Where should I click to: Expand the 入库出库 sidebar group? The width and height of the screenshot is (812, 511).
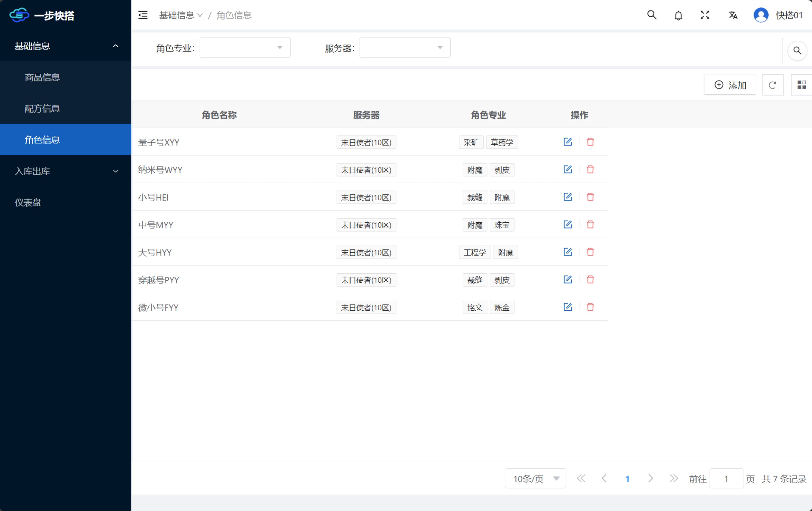(x=65, y=171)
